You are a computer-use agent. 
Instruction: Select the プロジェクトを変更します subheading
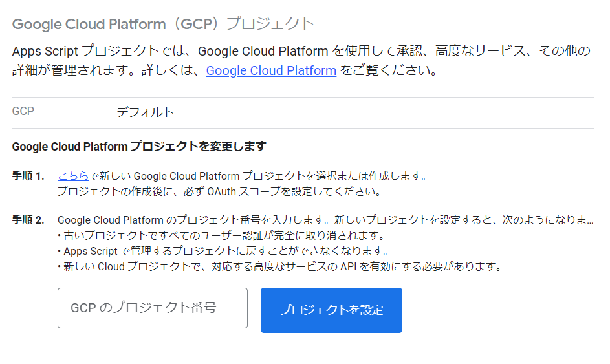click(x=139, y=147)
